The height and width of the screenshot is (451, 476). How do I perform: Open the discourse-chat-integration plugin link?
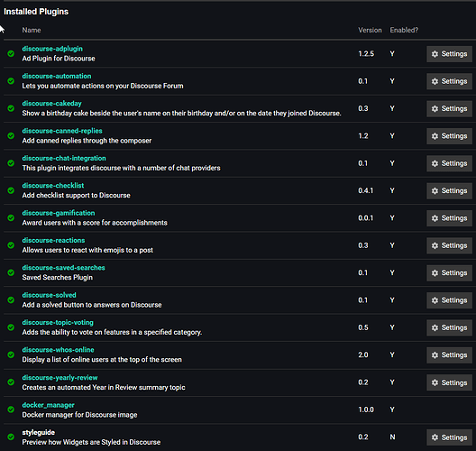click(x=64, y=158)
